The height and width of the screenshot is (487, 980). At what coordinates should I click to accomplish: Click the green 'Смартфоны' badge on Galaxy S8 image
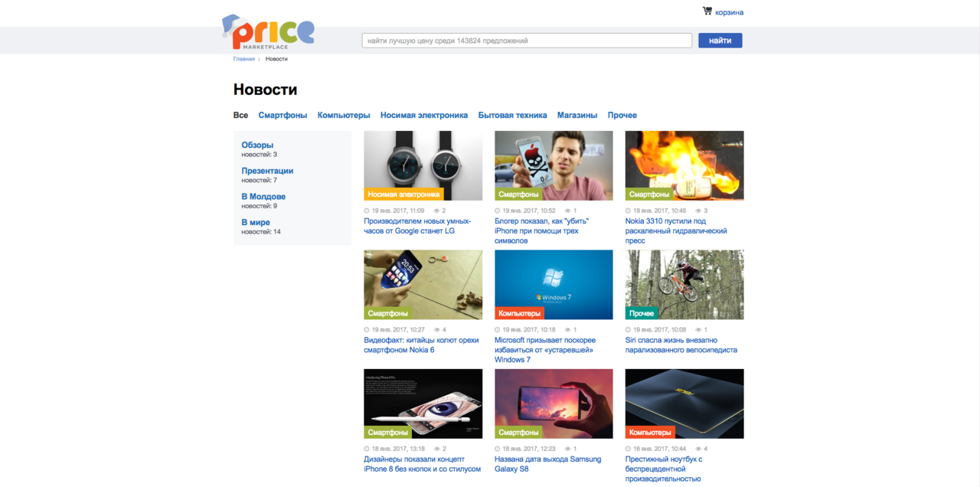518,433
